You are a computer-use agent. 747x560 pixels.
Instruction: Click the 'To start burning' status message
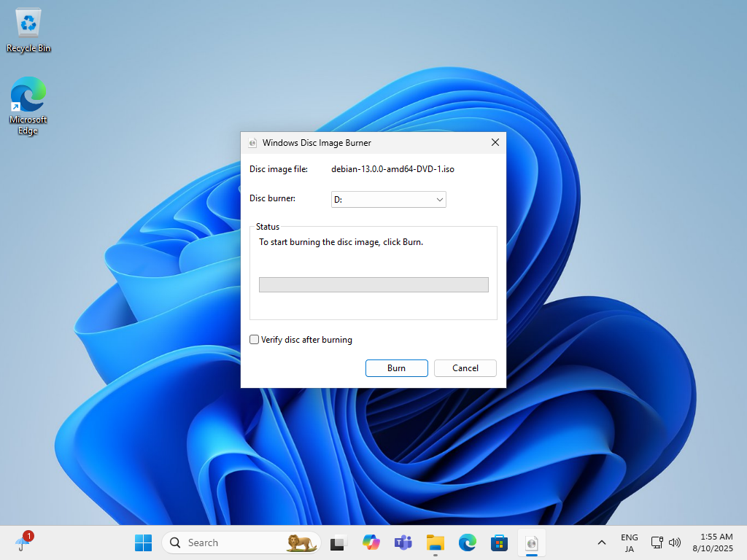pyautogui.click(x=341, y=242)
